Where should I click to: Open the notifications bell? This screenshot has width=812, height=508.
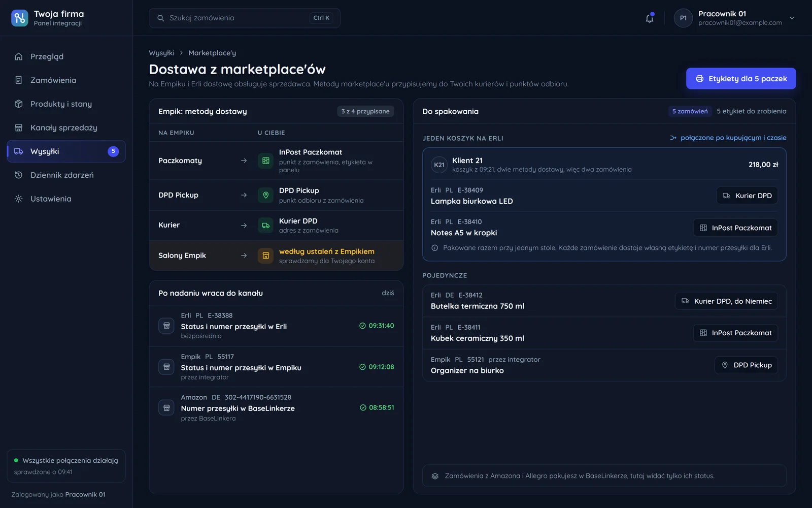tap(650, 18)
